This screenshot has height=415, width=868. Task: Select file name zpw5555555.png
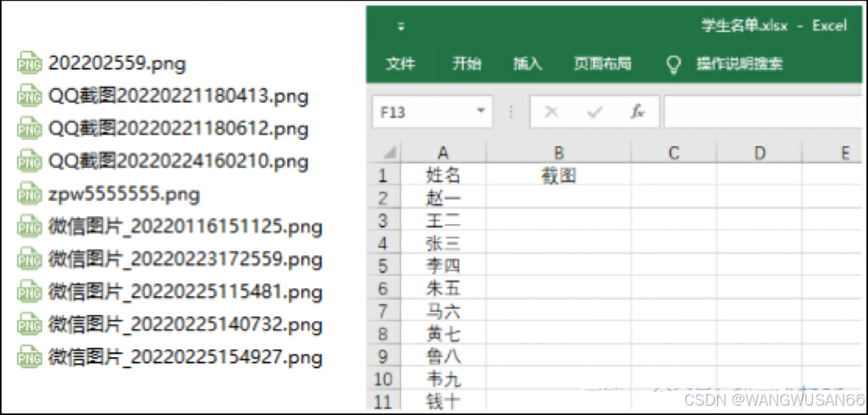click(x=124, y=194)
